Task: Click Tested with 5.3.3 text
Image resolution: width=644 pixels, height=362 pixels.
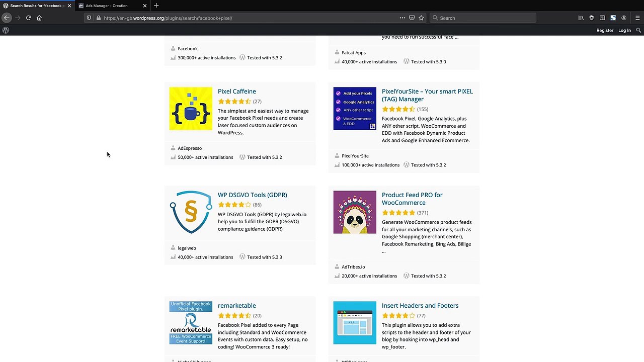Action: coord(265,257)
